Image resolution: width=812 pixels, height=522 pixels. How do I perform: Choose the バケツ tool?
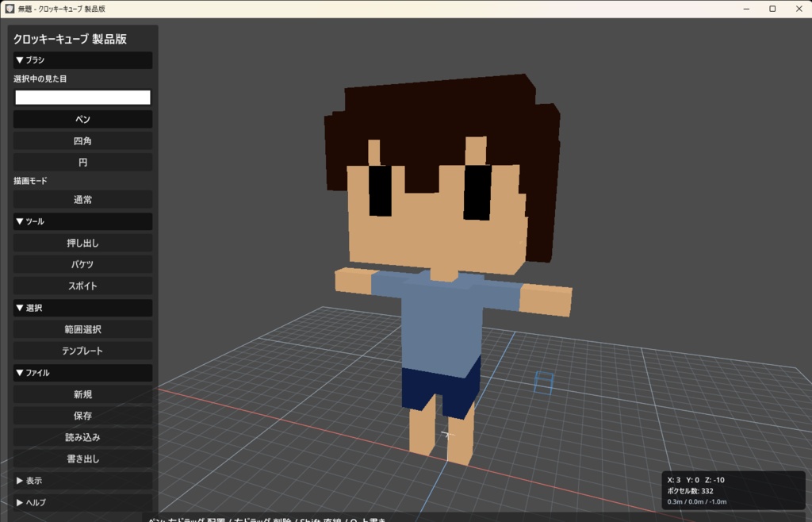(x=82, y=264)
